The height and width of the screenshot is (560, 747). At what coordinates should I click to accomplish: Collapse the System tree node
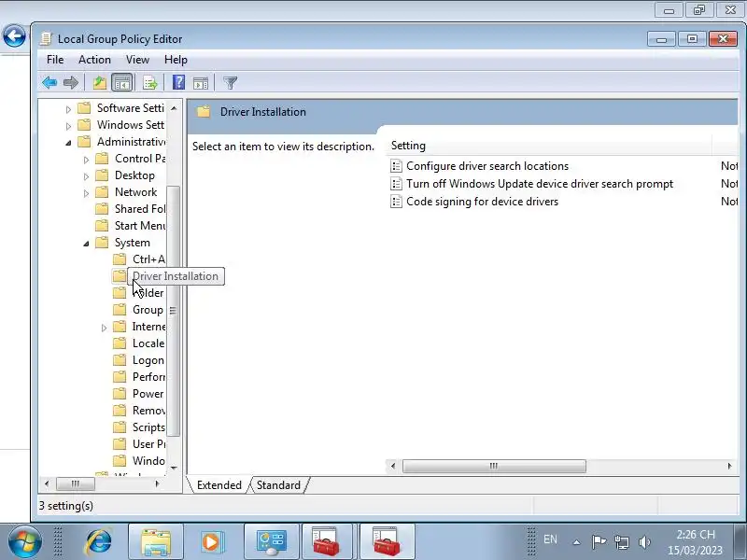pos(86,244)
